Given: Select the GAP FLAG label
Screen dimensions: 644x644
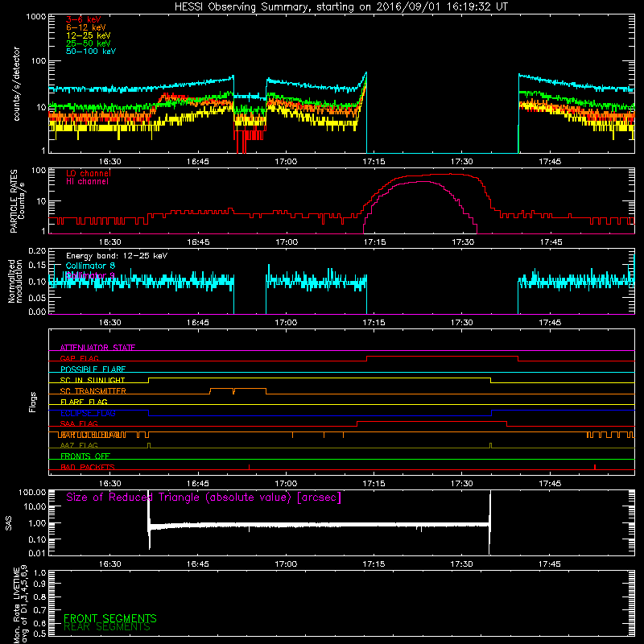Looking at the screenshot, I should (x=79, y=358).
